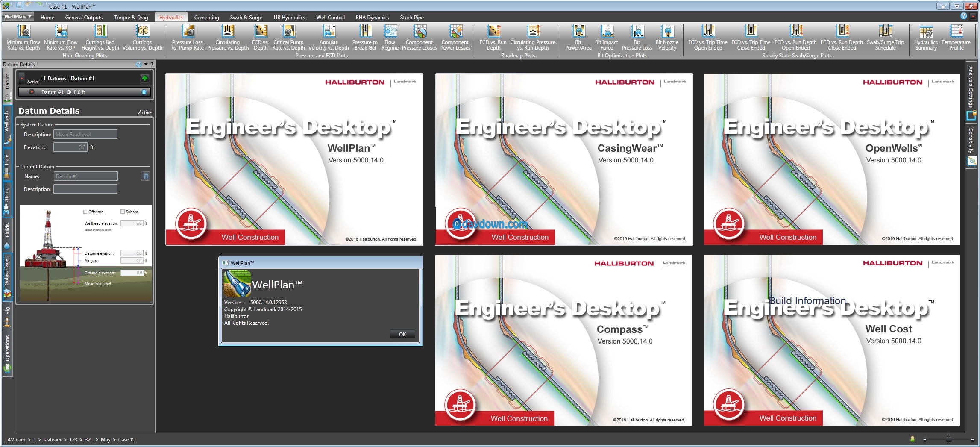Select the Datum #1 active radio indicator
The width and height of the screenshot is (980, 447).
pyautogui.click(x=31, y=92)
